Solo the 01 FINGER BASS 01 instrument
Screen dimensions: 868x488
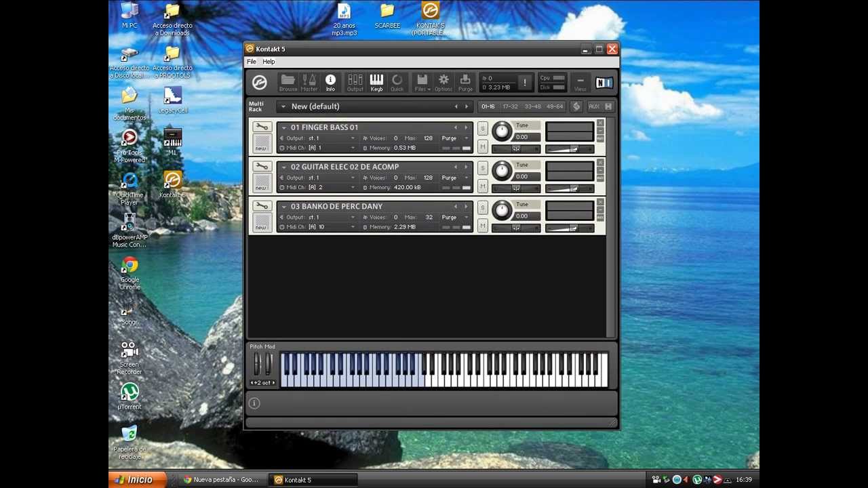point(483,128)
